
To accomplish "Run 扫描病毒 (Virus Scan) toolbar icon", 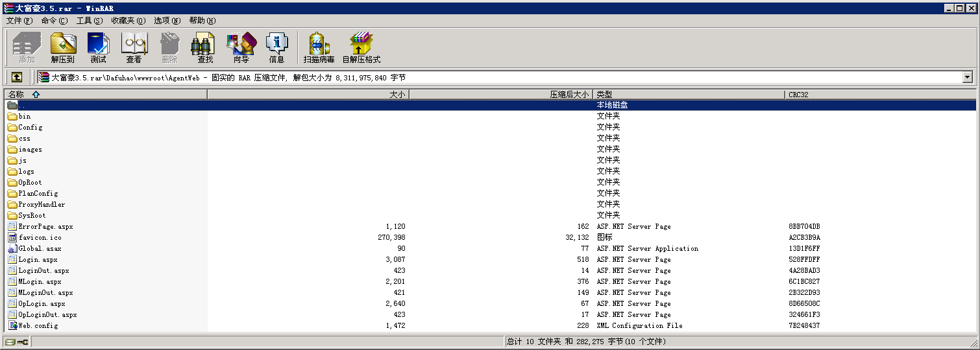I will [319, 48].
